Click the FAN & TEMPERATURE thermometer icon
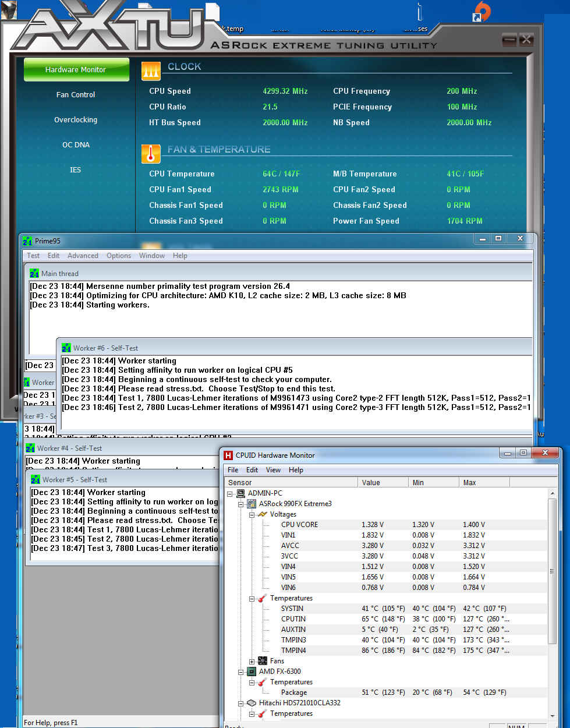This screenshot has height=728, width=570. [x=151, y=154]
